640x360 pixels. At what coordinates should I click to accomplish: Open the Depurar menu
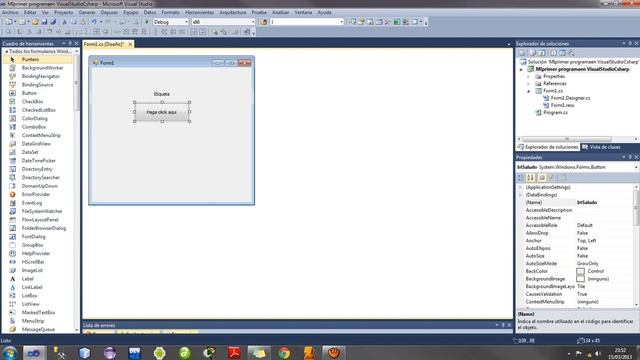109,13
